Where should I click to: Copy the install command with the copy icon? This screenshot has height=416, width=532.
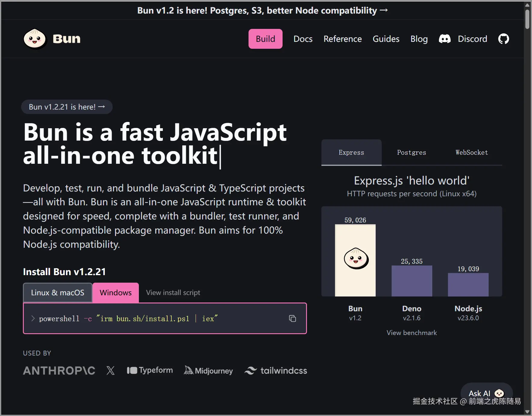pyautogui.click(x=292, y=318)
